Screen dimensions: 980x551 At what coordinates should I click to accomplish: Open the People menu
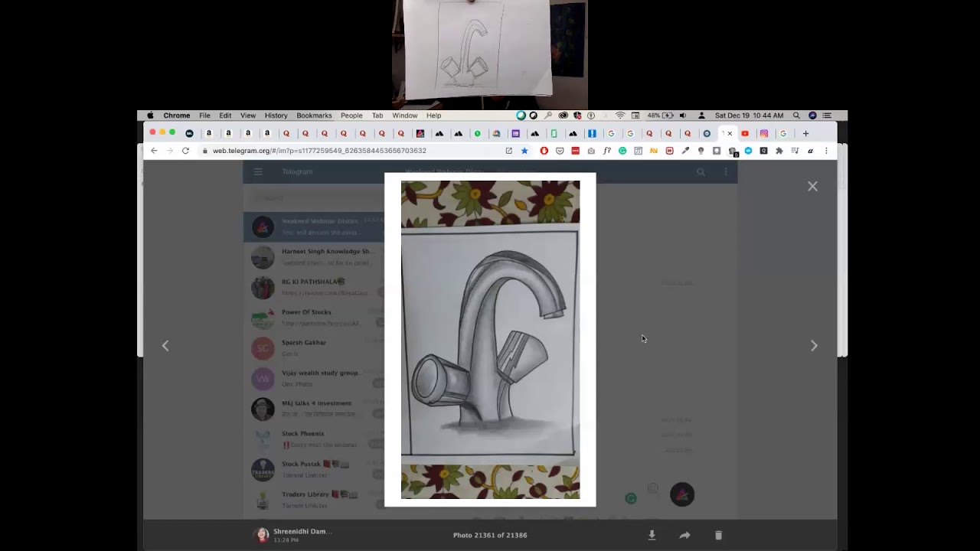[x=351, y=116]
